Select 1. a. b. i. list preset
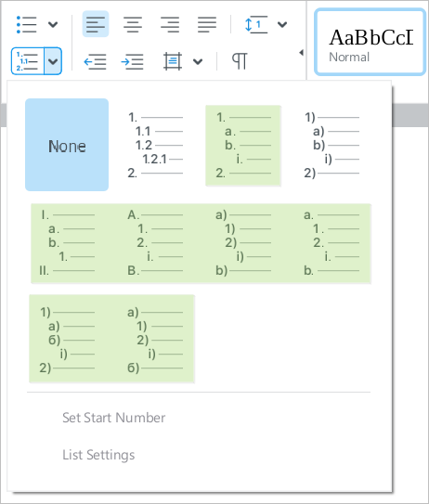Viewport: 429px width, 504px height. (243, 146)
